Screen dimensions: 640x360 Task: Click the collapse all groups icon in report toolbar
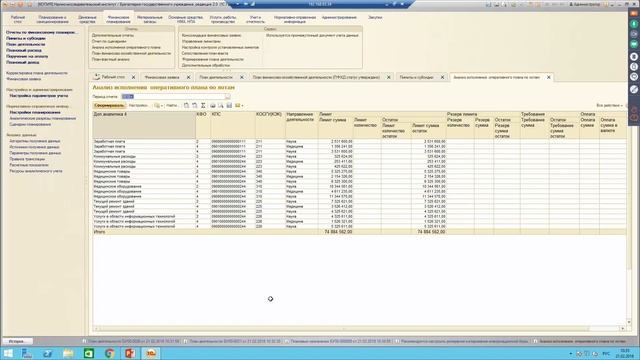click(x=195, y=105)
